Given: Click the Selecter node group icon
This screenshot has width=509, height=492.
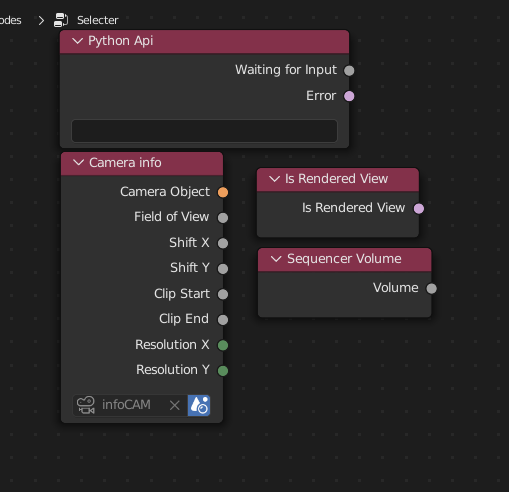Looking at the screenshot, I should 61,20.
